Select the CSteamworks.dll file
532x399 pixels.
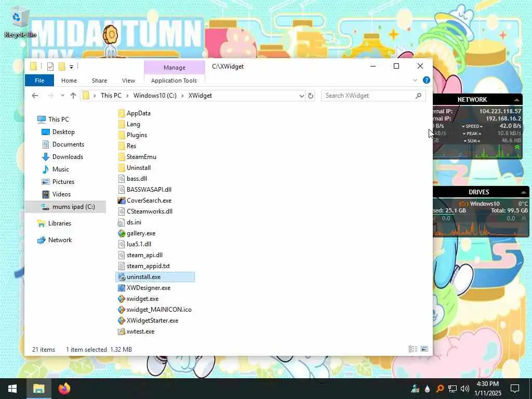pos(145,211)
